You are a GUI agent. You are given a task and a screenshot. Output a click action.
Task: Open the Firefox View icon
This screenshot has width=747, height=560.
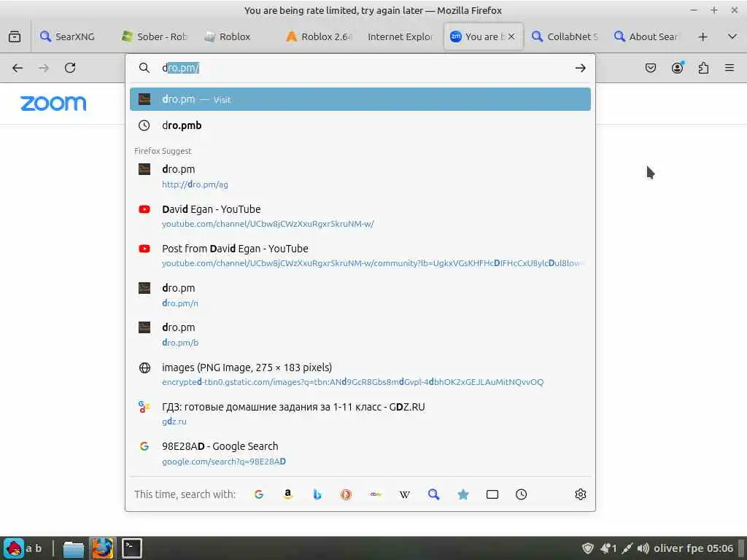15,36
